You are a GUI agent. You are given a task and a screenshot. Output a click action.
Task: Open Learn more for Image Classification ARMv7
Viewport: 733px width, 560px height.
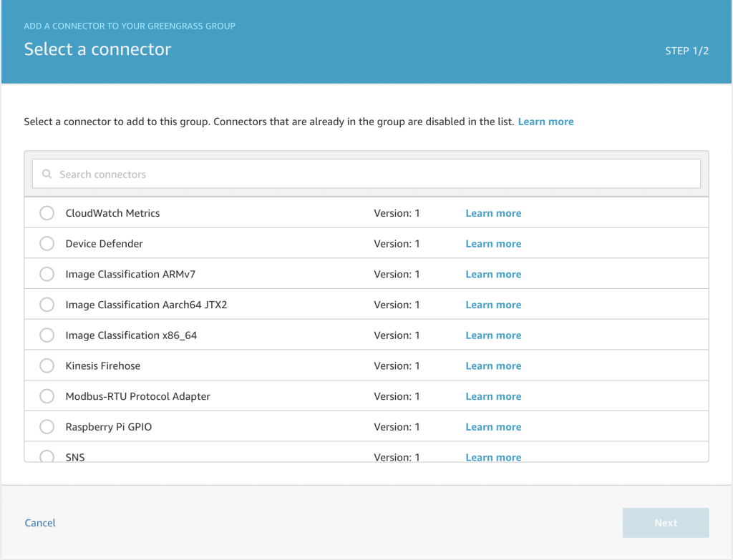493,274
